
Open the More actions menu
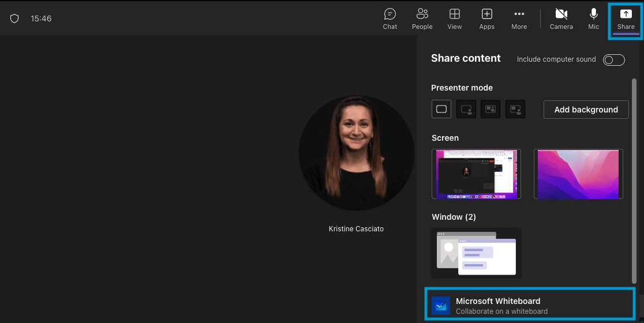[x=519, y=18]
